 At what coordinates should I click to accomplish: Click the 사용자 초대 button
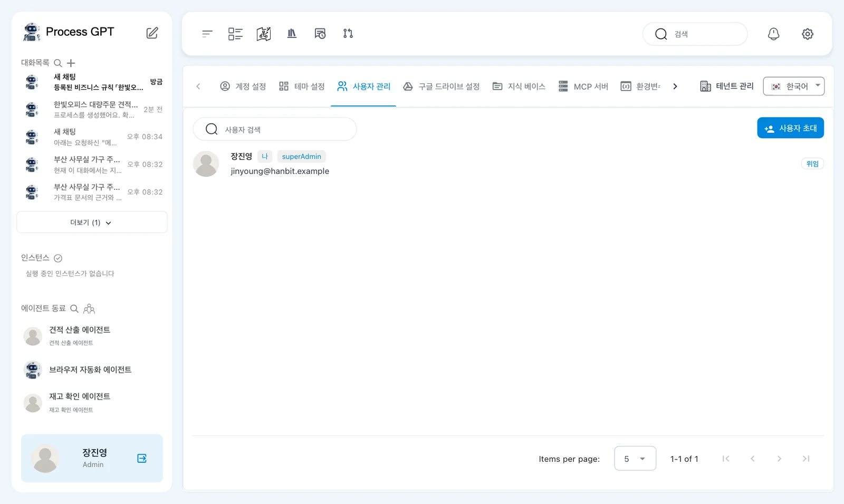click(x=790, y=128)
